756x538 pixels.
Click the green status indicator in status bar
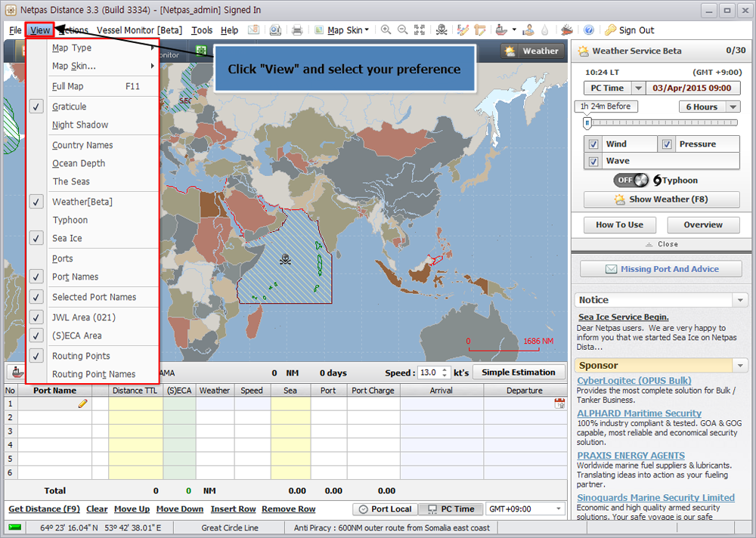(15, 527)
